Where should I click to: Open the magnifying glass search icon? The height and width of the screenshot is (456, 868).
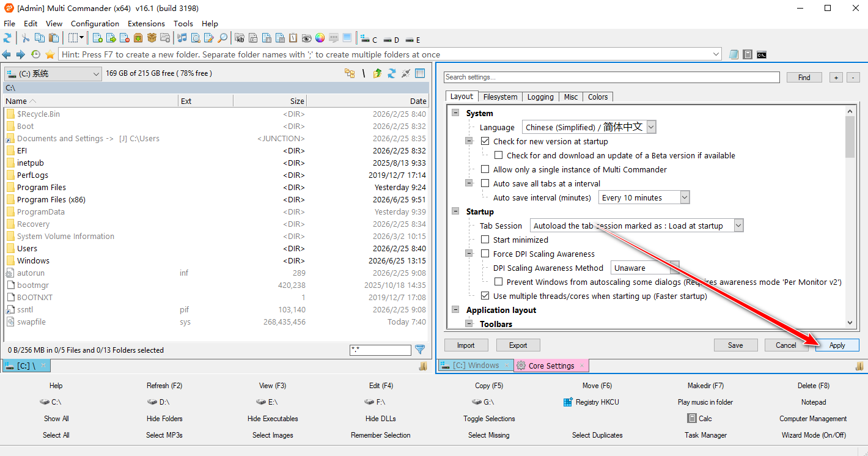pyautogui.click(x=223, y=38)
